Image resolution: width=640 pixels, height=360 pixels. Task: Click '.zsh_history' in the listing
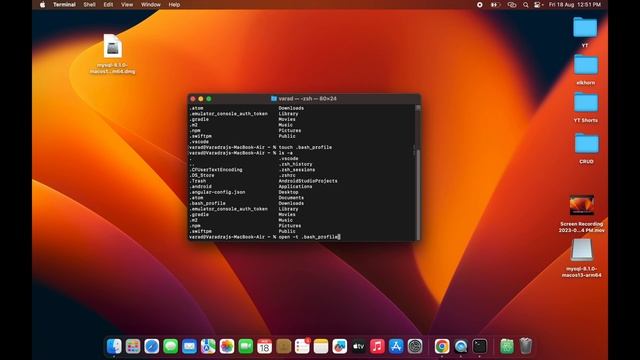(296, 164)
